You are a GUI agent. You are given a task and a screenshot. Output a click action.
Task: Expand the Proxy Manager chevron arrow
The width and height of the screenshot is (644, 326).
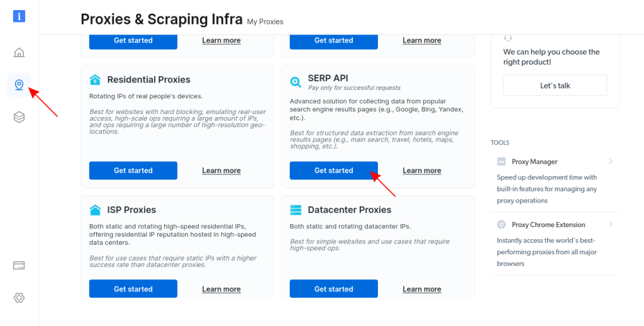[611, 161]
